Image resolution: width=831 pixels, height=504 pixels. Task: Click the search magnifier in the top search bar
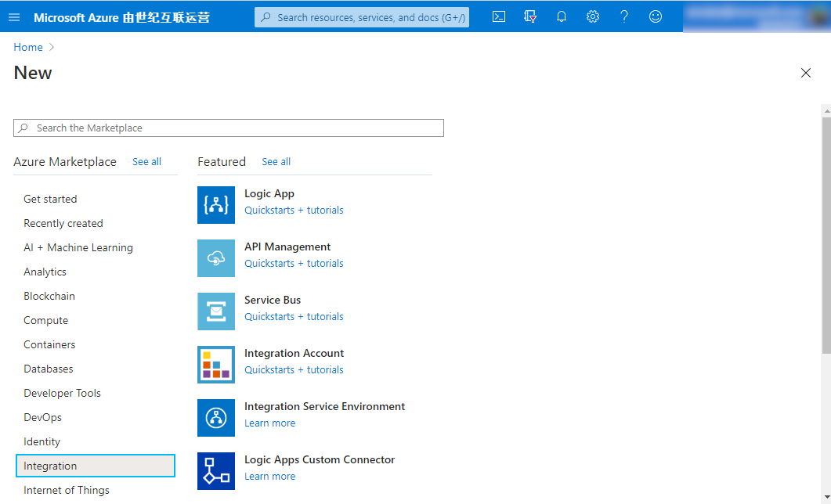(x=266, y=17)
